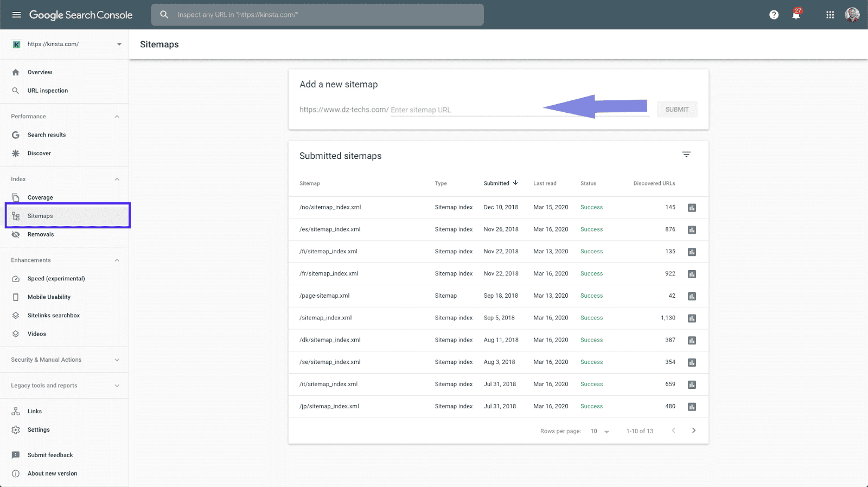
Task: Click /jp/sitemap_index.xml sitemap name
Action: (x=329, y=406)
